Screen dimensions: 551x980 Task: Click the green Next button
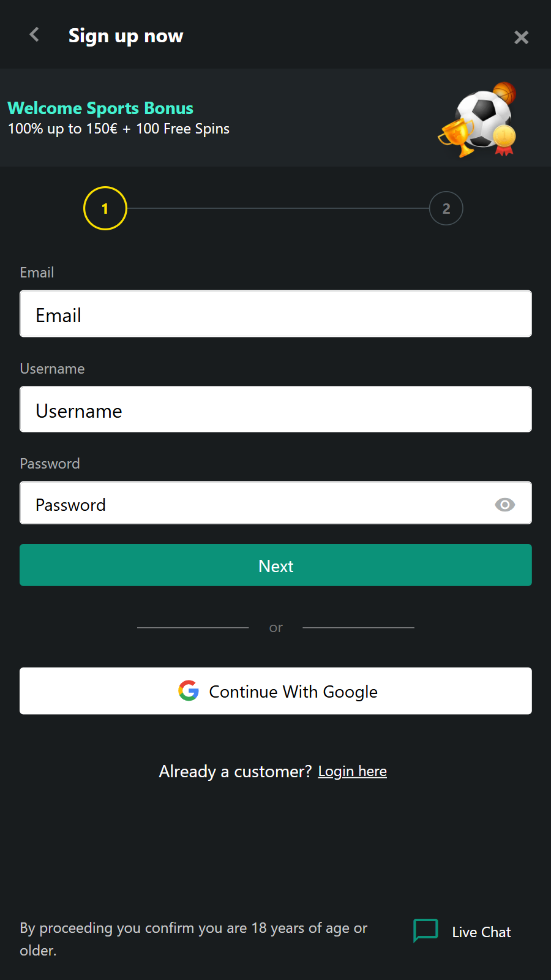pos(275,565)
